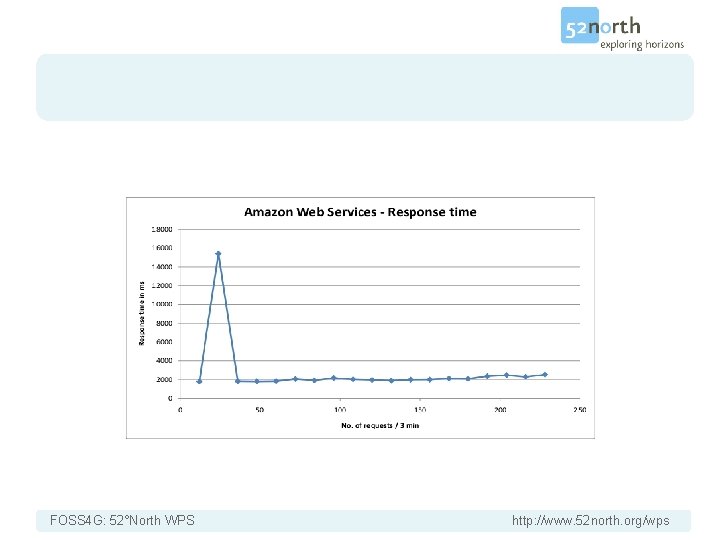Viewport: 720px width, 540px height.
Task: Click the first data point on the line
Action: point(199,381)
